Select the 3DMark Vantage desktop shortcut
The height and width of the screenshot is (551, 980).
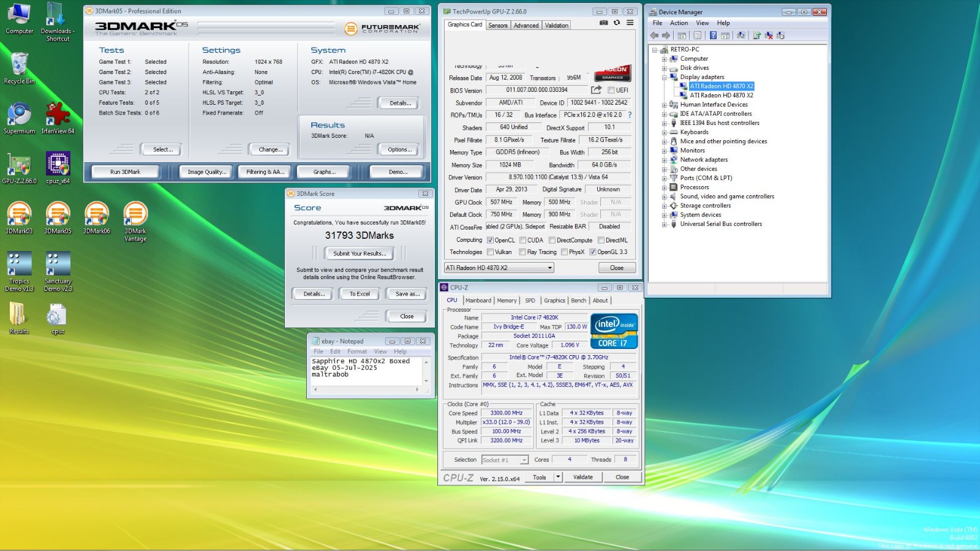[135, 222]
